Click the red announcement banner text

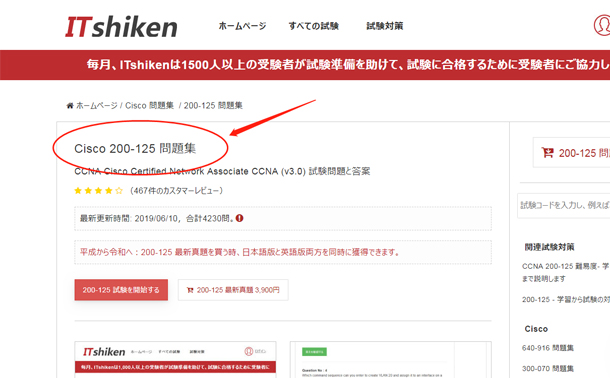[348, 65]
